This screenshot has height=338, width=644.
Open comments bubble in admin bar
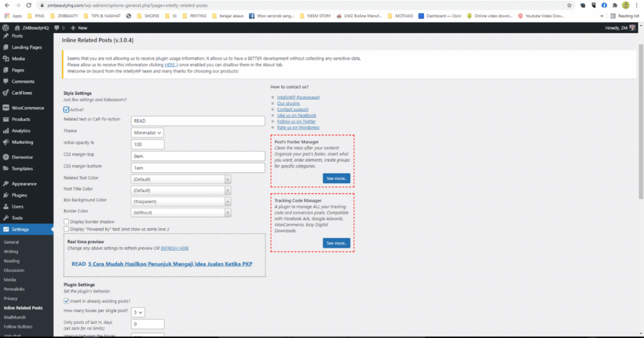point(60,28)
